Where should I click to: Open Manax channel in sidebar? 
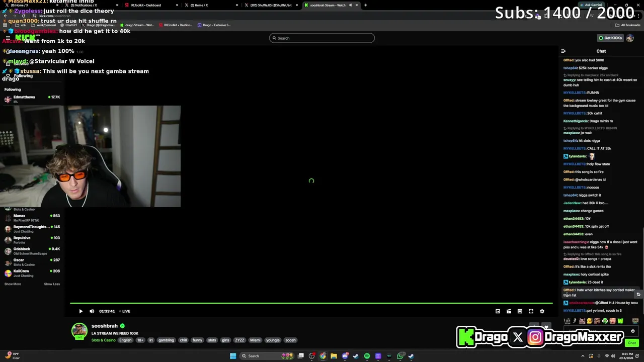[x=32, y=218]
